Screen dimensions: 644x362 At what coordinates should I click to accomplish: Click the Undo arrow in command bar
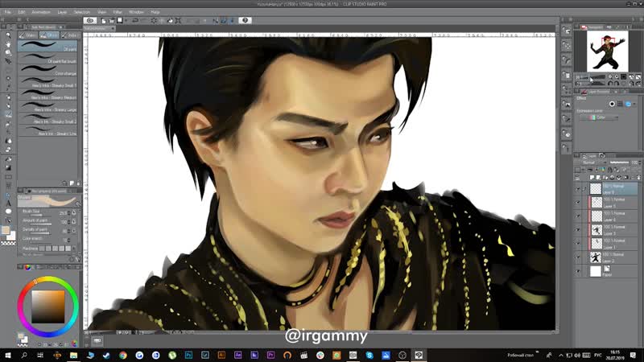click(x=134, y=20)
